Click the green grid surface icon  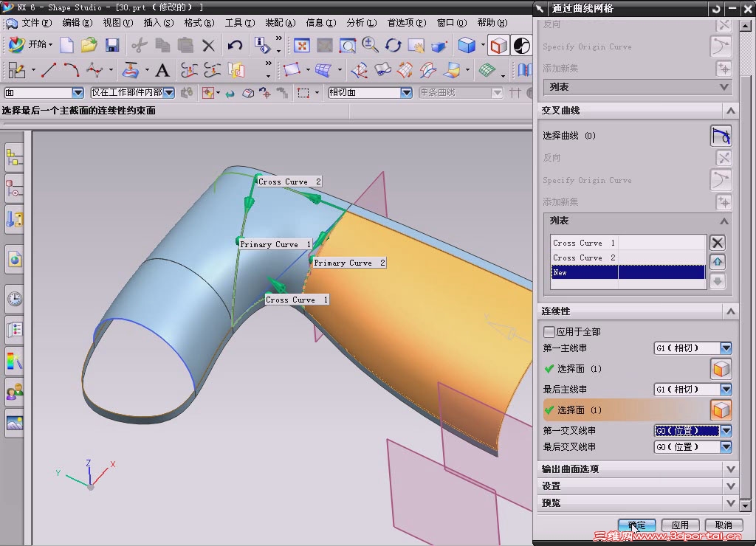[487, 70]
